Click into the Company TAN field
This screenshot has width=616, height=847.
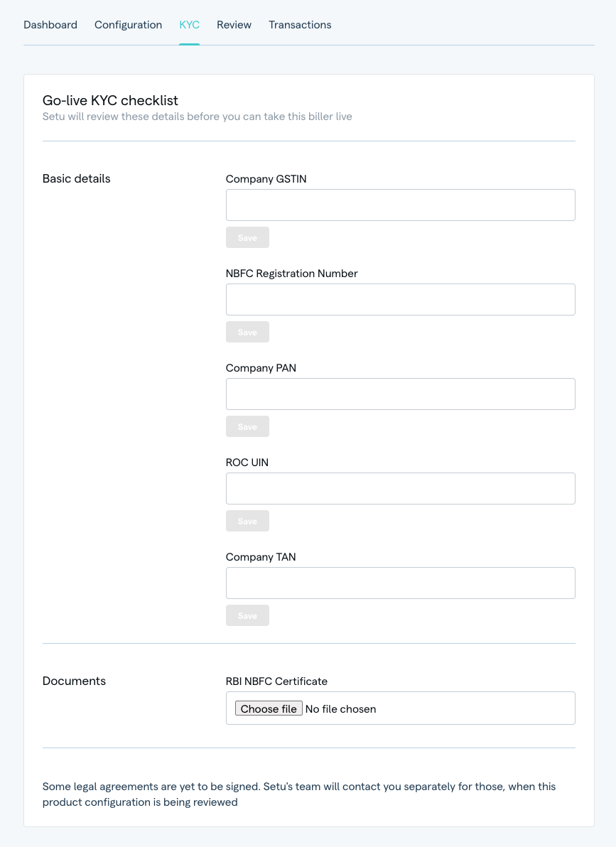pos(400,583)
